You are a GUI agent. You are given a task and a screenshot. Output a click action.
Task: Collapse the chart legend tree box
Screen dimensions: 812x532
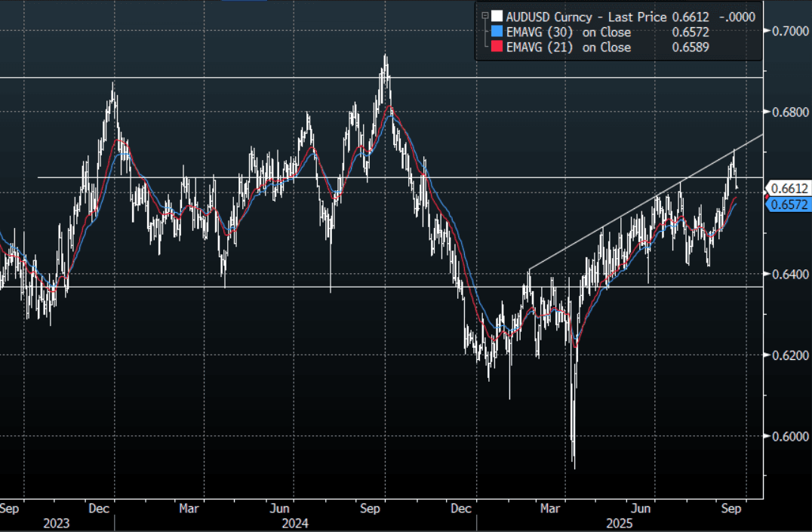pyautogui.click(x=484, y=16)
